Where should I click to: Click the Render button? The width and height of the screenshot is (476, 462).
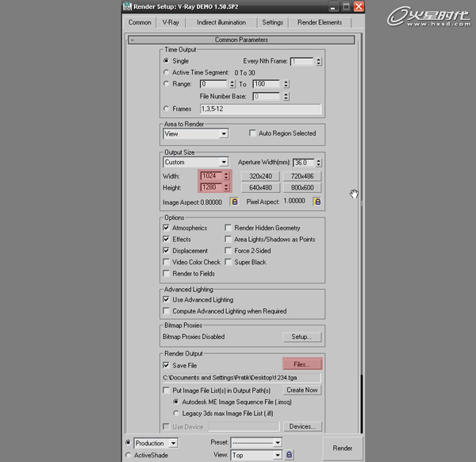coord(343,449)
